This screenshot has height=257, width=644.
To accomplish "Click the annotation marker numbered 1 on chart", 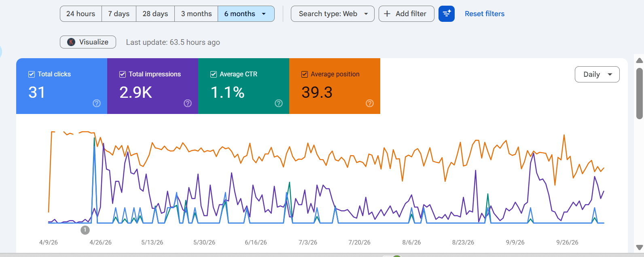I will pyautogui.click(x=85, y=230).
